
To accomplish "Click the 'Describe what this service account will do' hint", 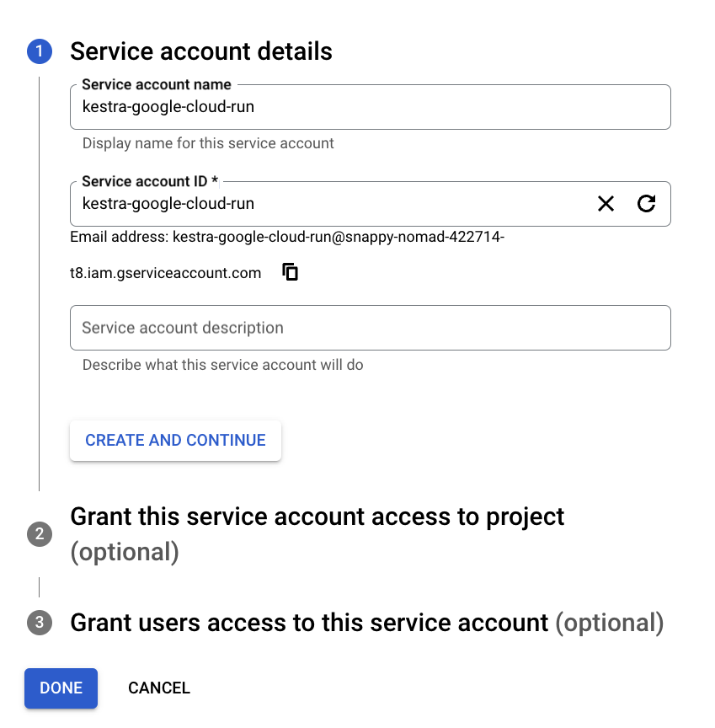I will point(222,366).
